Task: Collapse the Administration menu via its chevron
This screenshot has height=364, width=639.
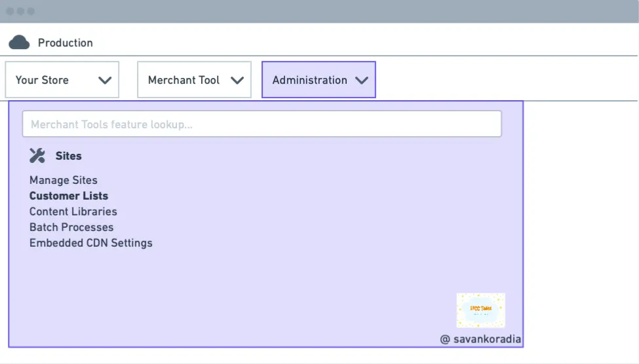Action: [362, 81]
